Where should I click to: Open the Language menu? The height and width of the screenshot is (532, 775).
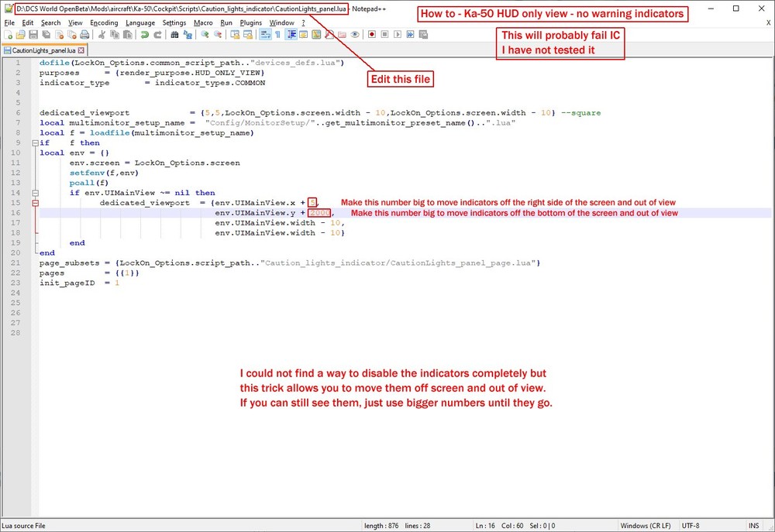[139, 22]
